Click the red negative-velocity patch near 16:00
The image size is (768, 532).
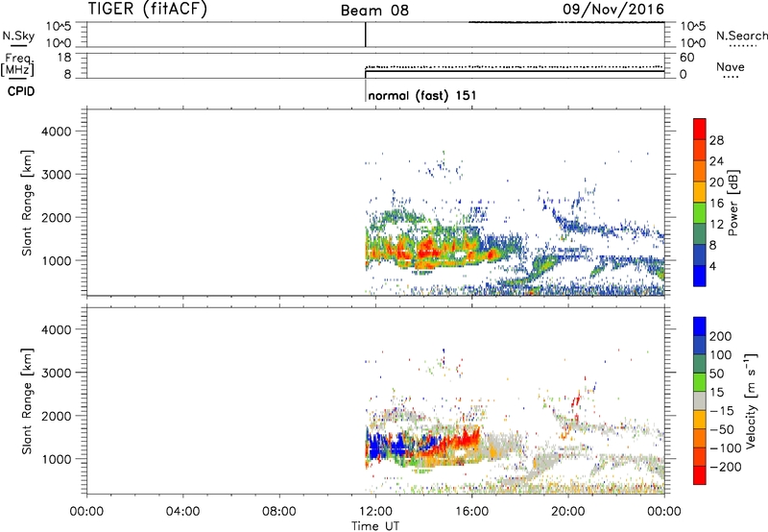point(468,438)
